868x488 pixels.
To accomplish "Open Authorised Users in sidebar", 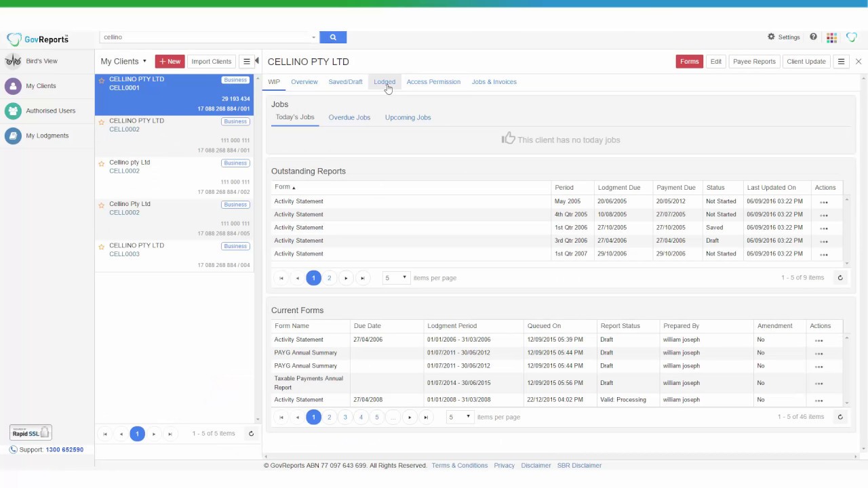I will (50, 110).
